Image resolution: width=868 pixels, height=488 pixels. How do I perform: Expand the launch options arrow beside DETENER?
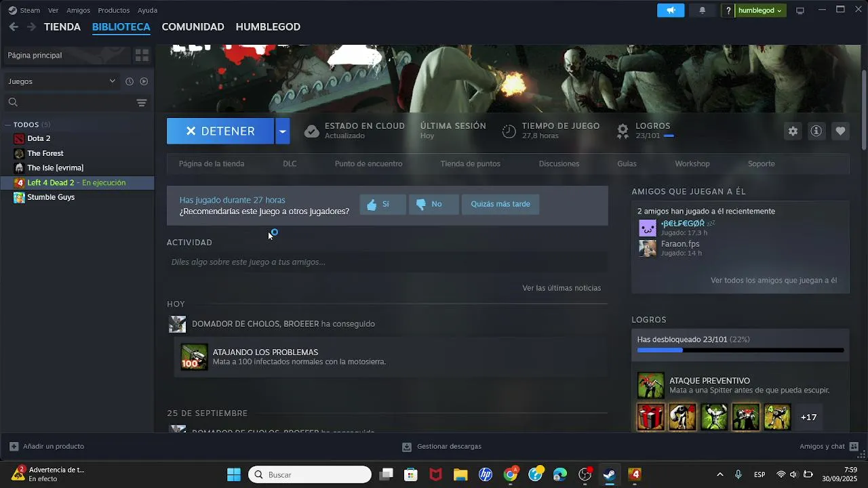pyautogui.click(x=282, y=131)
